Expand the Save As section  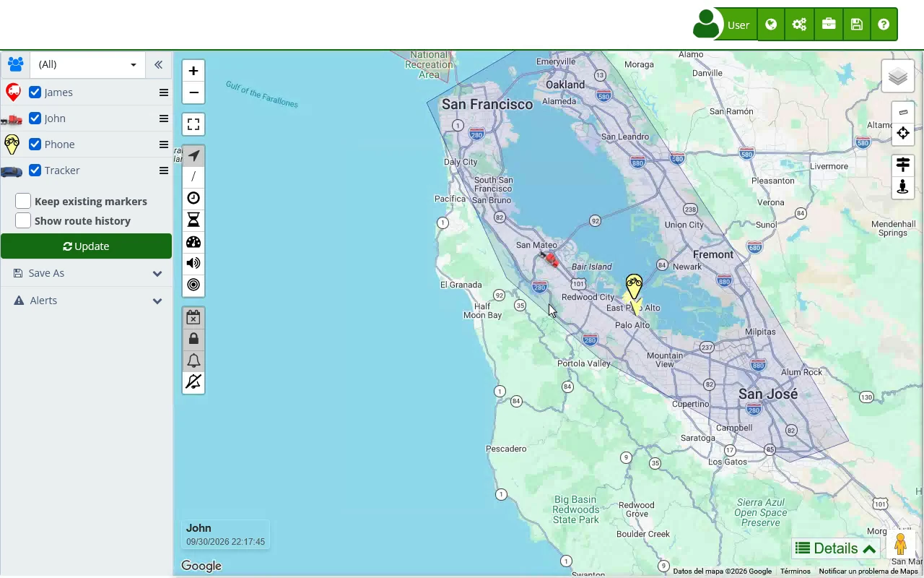86,273
